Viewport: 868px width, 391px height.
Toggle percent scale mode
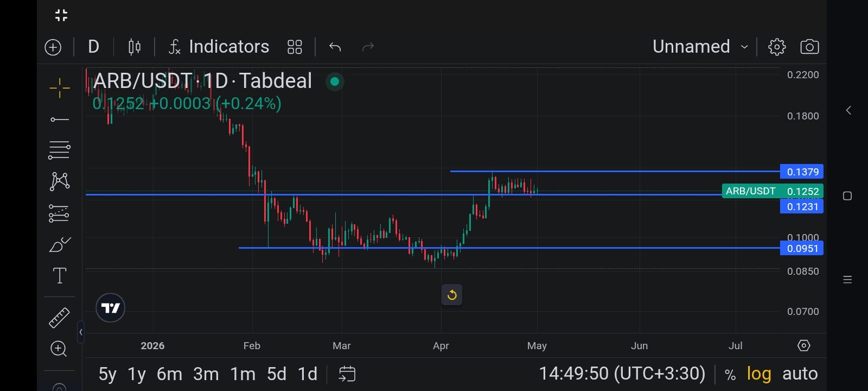[730, 375]
